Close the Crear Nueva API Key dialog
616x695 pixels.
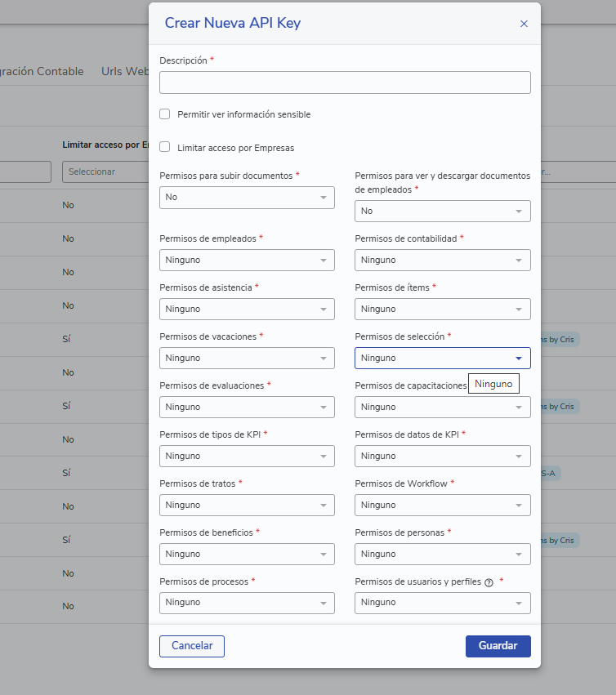tap(524, 24)
